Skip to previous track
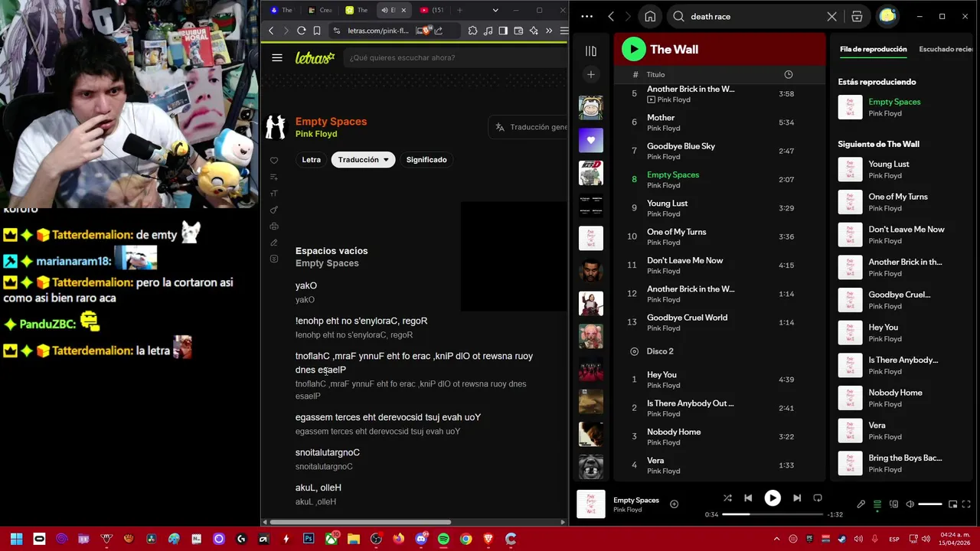 [x=748, y=497]
